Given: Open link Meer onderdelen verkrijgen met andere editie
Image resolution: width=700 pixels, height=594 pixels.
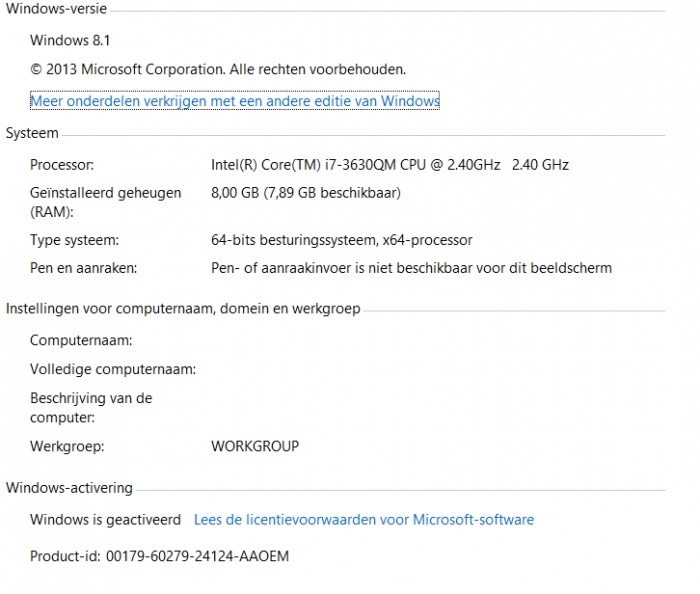Looking at the screenshot, I should (x=235, y=101).
